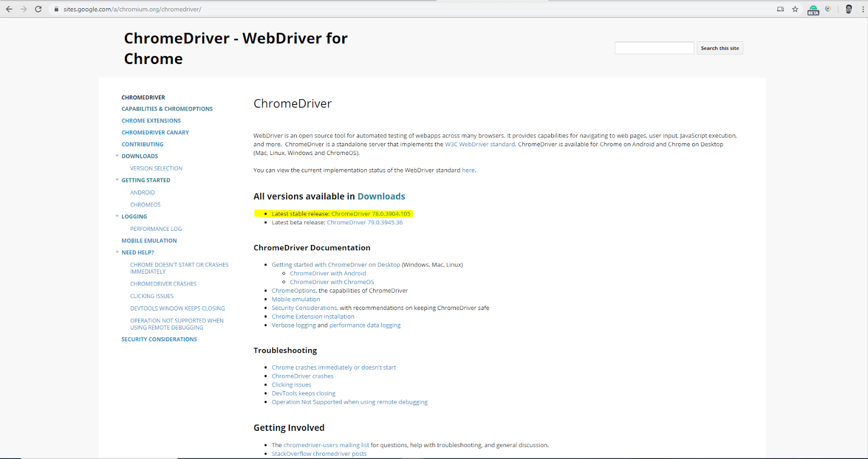The height and width of the screenshot is (459, 868).
Task: Open the Chrome profile avatar
Action: 848,9
